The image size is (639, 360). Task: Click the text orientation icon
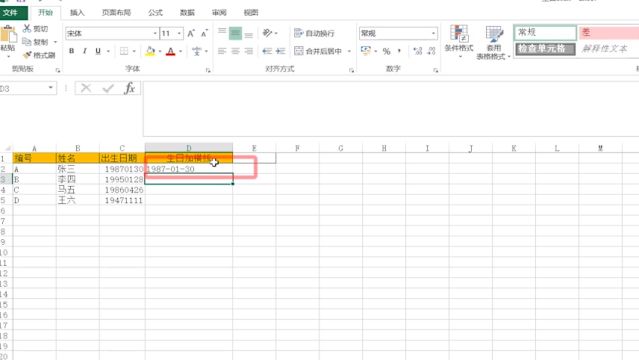[267, 33]
